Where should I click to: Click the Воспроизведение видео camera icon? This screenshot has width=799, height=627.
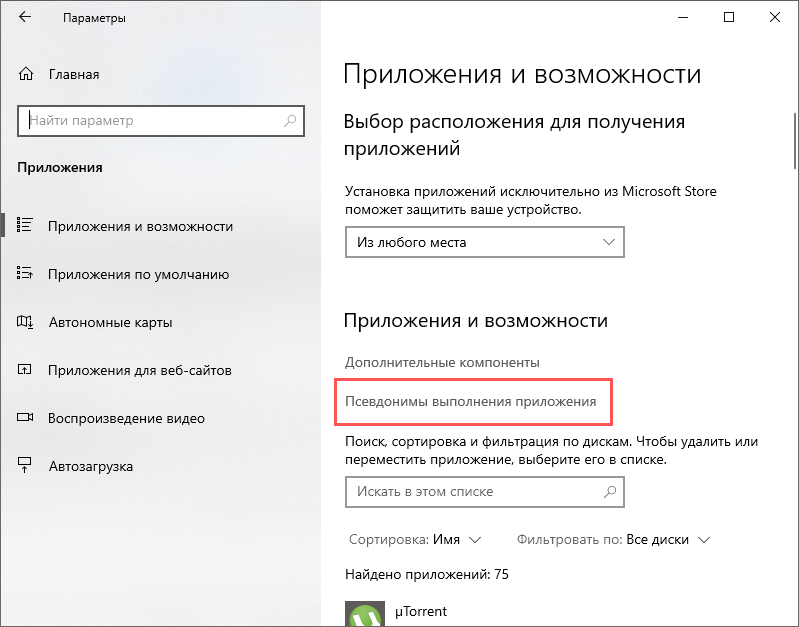pos(24,417)
